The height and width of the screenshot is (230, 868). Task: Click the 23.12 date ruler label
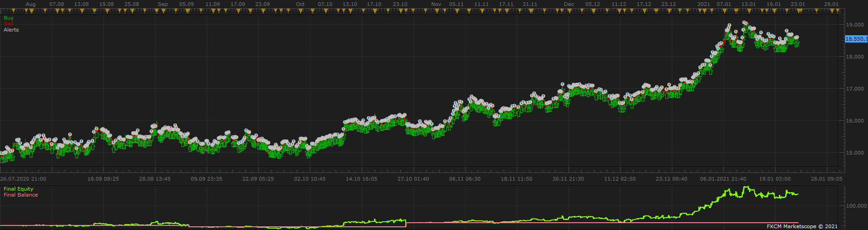click(x=669, y=4)
